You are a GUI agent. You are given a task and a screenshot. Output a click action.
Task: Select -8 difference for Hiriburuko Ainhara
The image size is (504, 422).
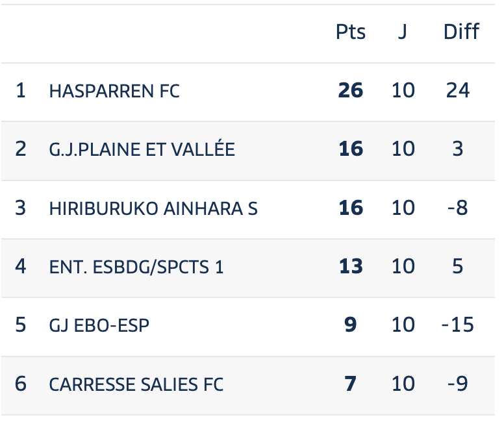458,208
